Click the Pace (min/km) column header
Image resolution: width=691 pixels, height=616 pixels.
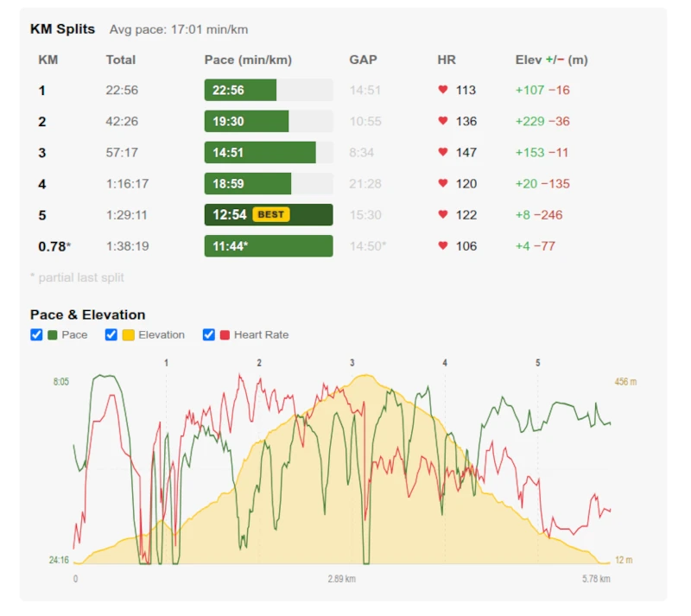[x=248, y=60]
